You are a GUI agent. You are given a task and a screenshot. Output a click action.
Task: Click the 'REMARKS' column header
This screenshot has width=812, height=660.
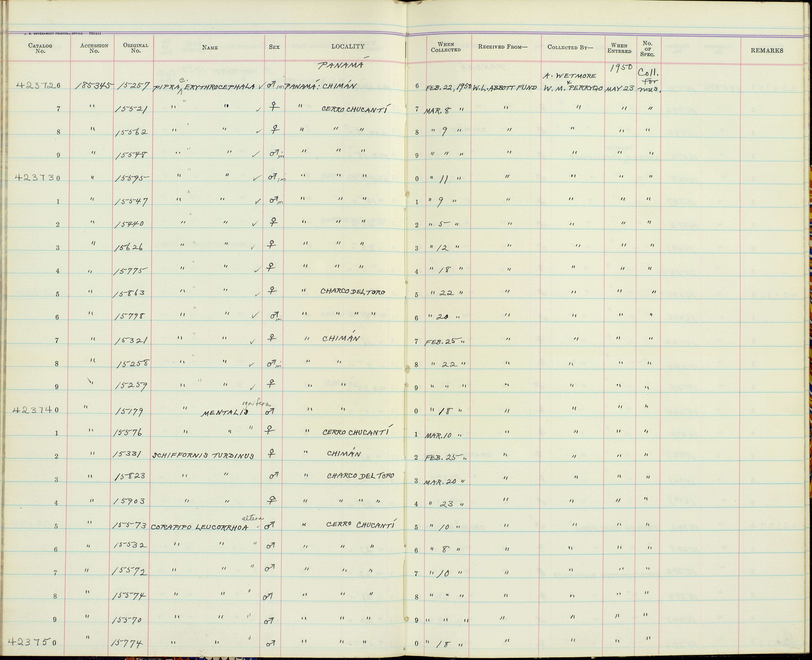[x=767, y=51]
